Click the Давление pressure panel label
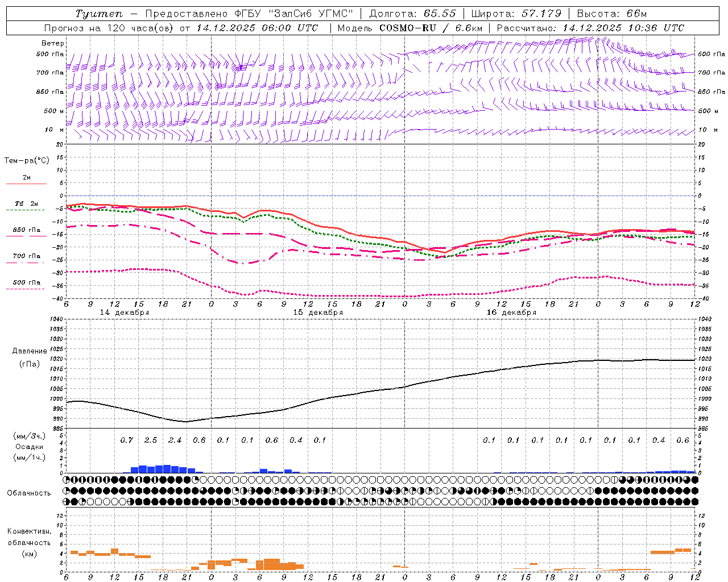Viewport: 728px width, 582px height. click(x=29, y=351)
